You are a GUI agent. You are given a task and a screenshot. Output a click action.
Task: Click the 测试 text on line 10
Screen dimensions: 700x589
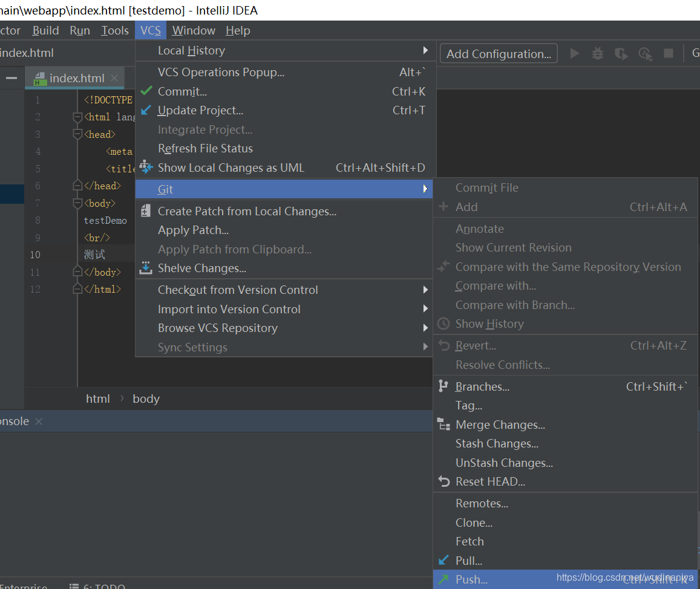[94, 255]
